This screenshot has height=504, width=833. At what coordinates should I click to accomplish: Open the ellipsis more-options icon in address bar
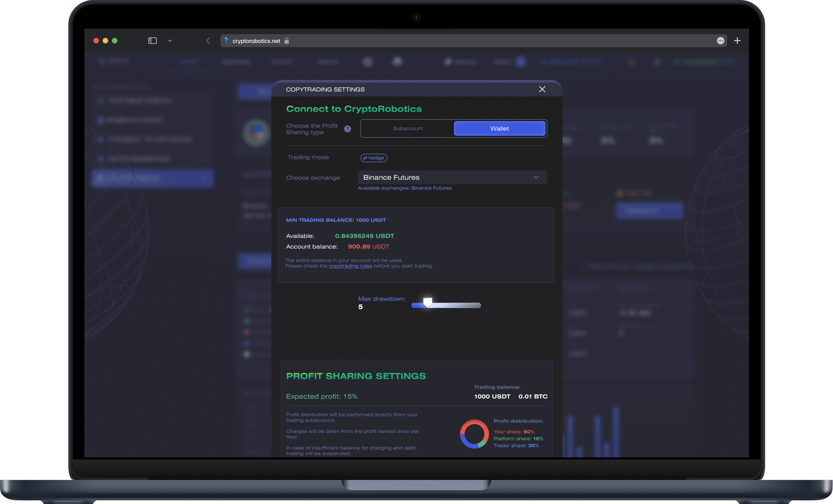point(720,41)
